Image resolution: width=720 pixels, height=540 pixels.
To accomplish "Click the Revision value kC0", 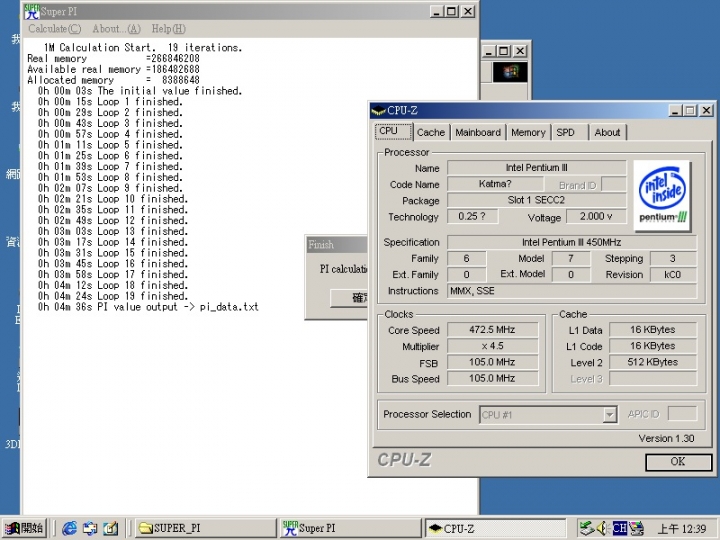I will [x=673, y=275].
